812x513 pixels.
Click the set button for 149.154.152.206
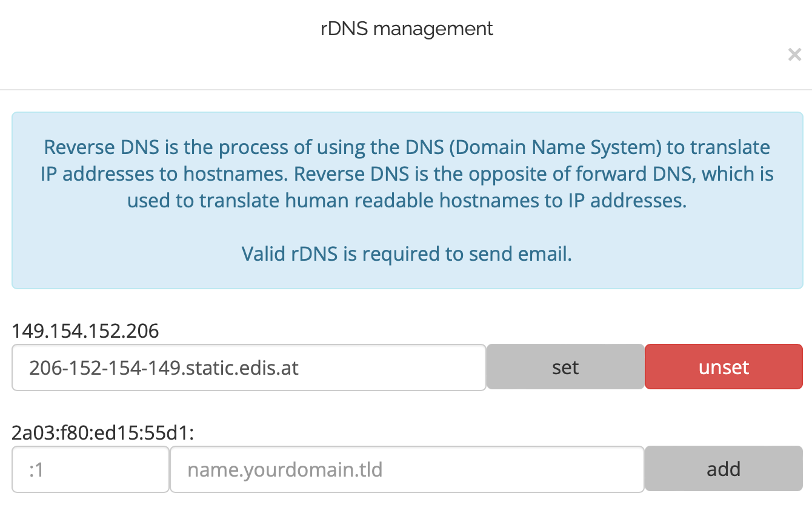coord(565,367)
